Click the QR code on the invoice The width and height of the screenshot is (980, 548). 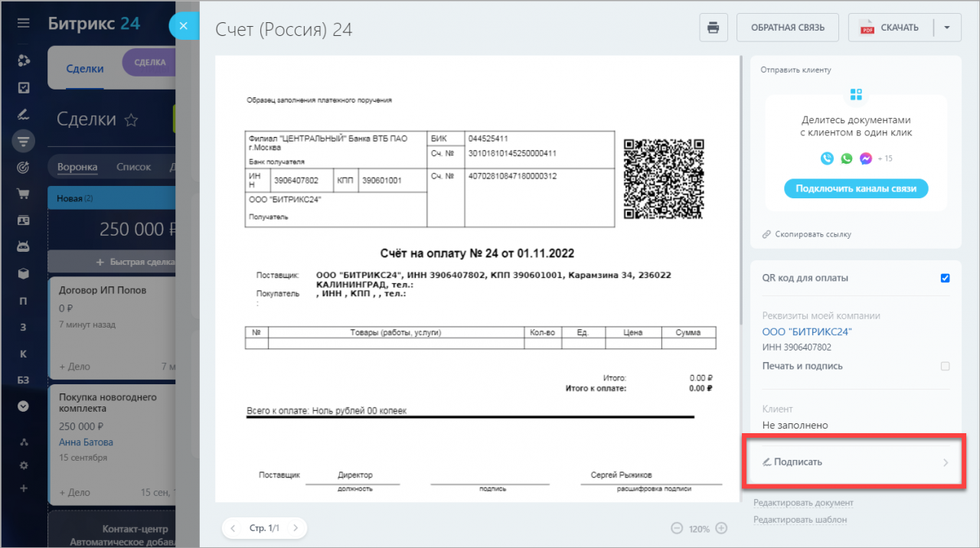point(664,178)
